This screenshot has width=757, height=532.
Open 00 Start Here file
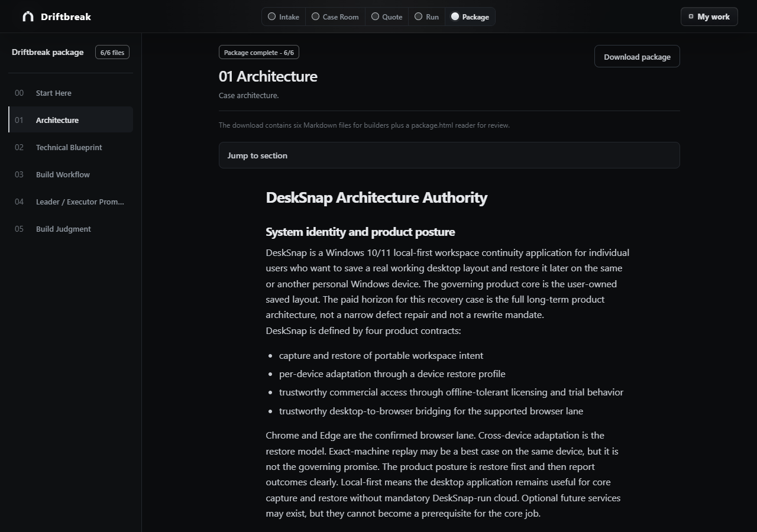point(70,93)
